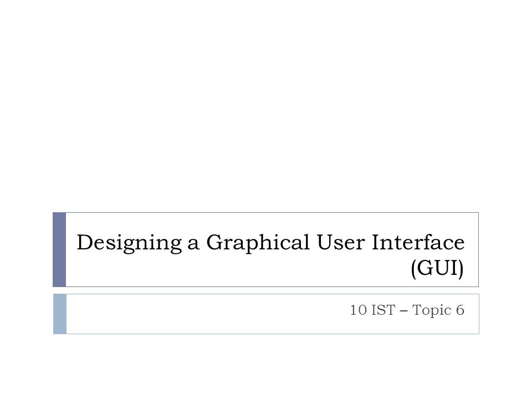This screenshot has height=399, width=532.
Task: Click the gap between title and subtitle boxes
Action: pos(266,290)
